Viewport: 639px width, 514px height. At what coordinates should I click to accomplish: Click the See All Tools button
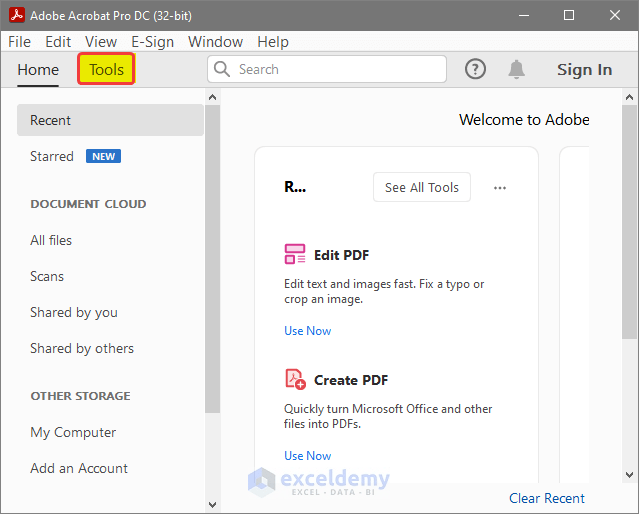coord(422,187)
